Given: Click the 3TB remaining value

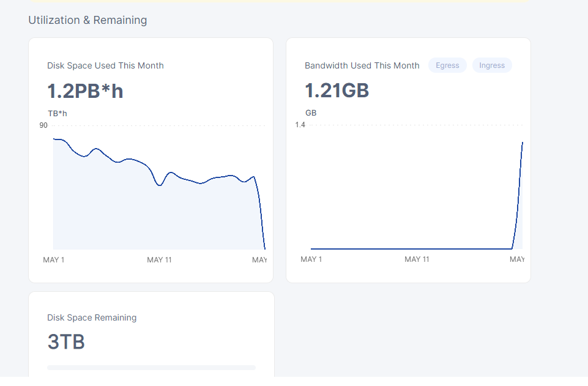Looking at the screenshot, I should click(x=66, y=342).
